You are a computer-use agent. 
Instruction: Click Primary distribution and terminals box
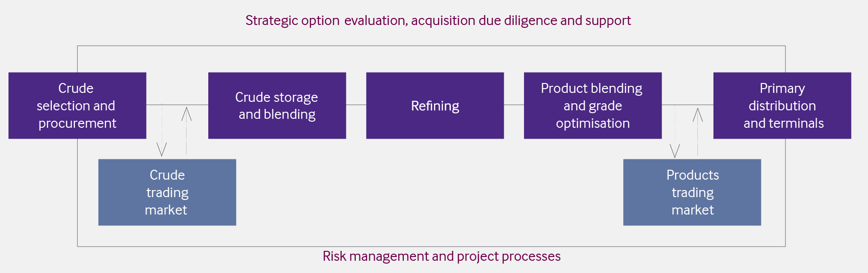[x=782, y=106]
